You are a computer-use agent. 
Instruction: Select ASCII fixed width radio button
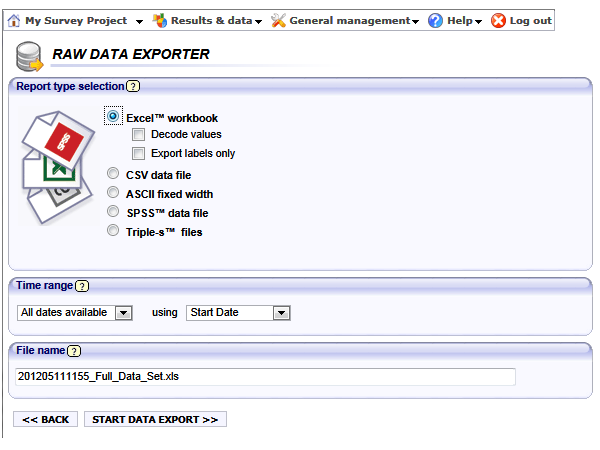point(113,193)
